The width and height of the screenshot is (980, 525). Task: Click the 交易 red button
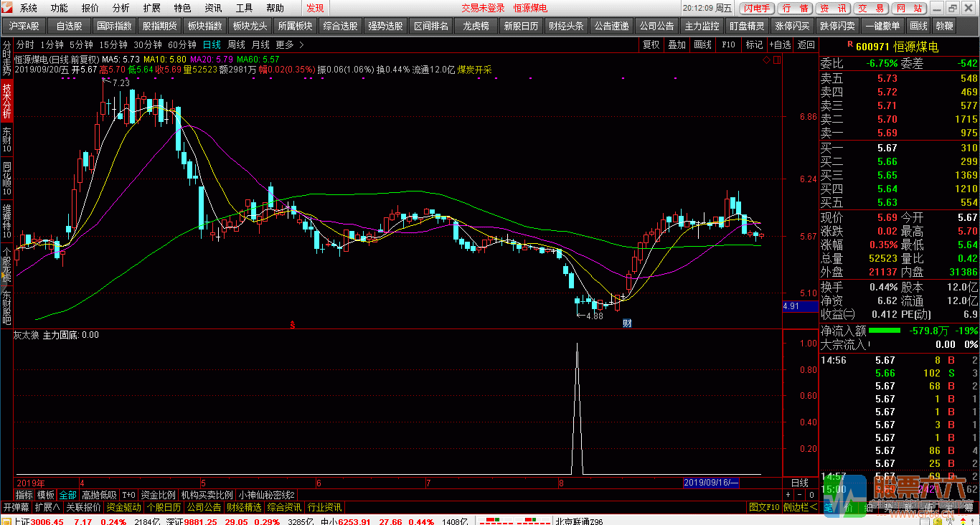click(x=870, y=9)
